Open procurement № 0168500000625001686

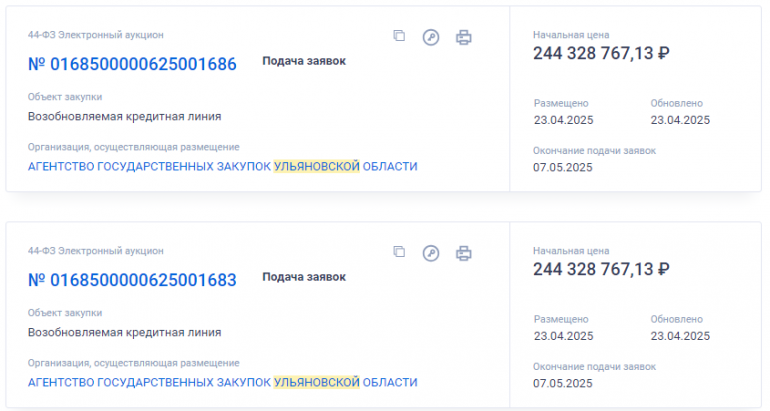[132, 64]
